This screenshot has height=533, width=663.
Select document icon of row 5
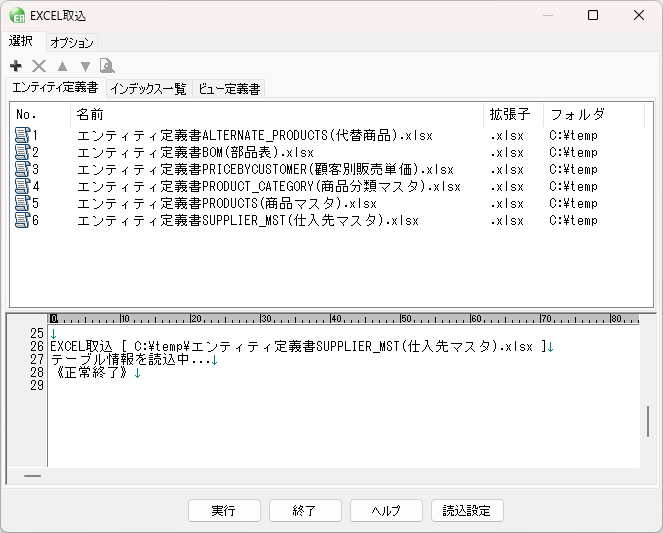22,203
